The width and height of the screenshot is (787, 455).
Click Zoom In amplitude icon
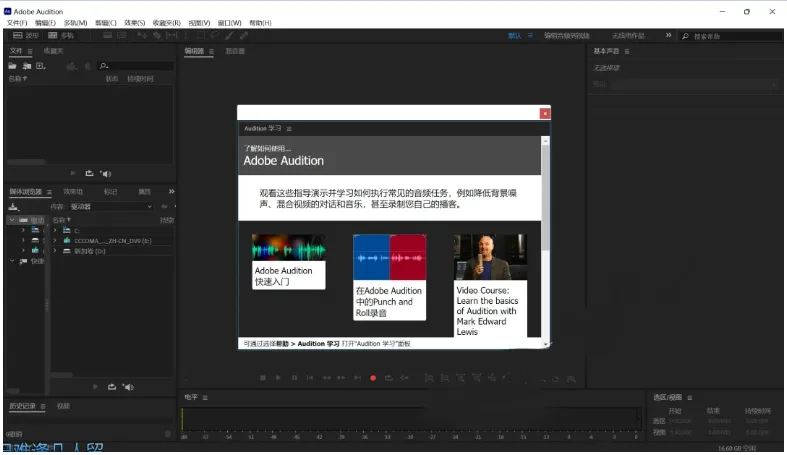429,378
